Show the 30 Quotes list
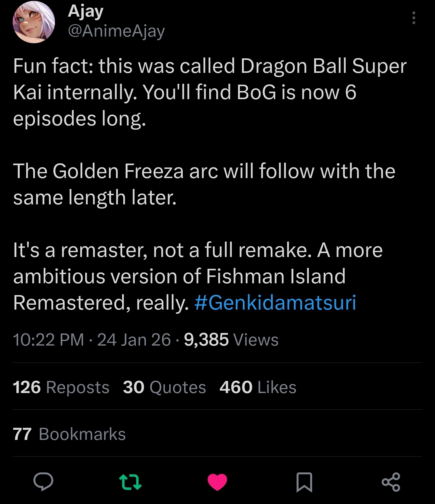 (164, 387)
